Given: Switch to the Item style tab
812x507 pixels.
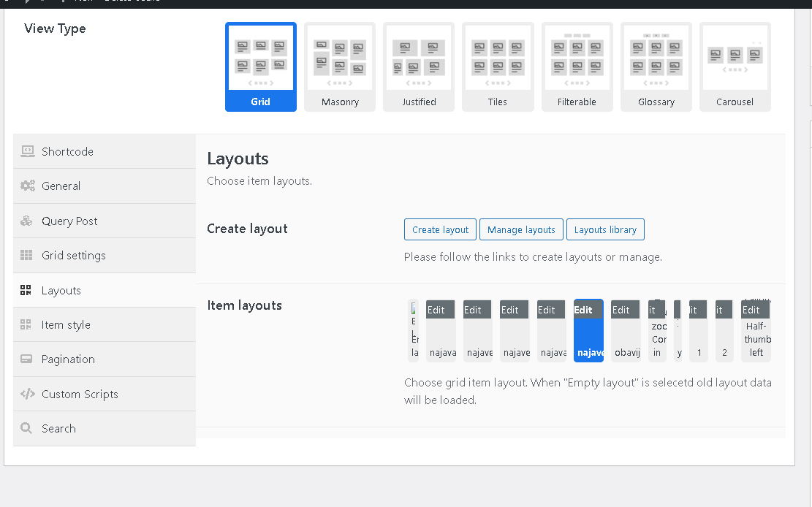Looking at the screenshot, I should click(x=66, y=325).
